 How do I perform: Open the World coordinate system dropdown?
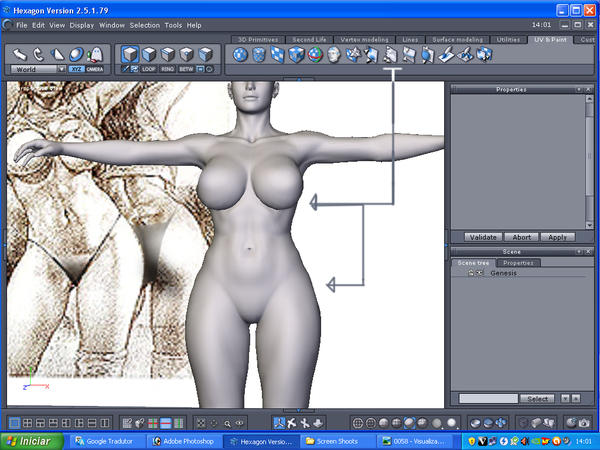38,69
